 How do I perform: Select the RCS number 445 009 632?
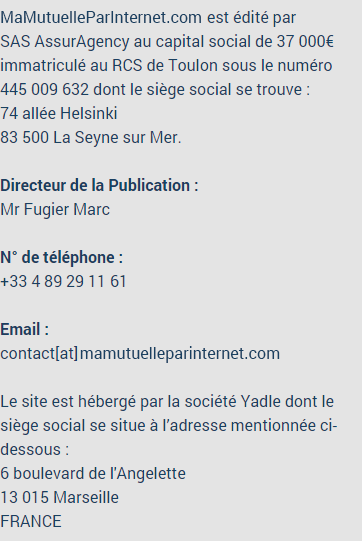point(45,89)
